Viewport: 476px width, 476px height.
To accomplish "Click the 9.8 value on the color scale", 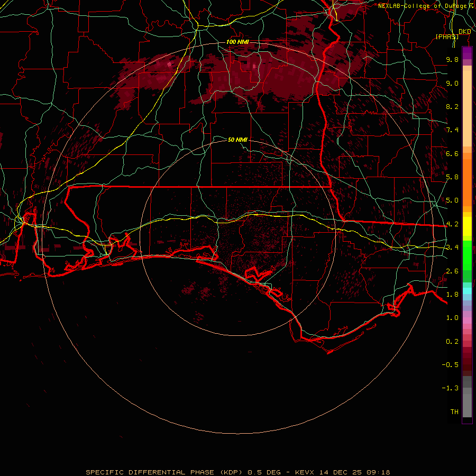I will [452, 59].
